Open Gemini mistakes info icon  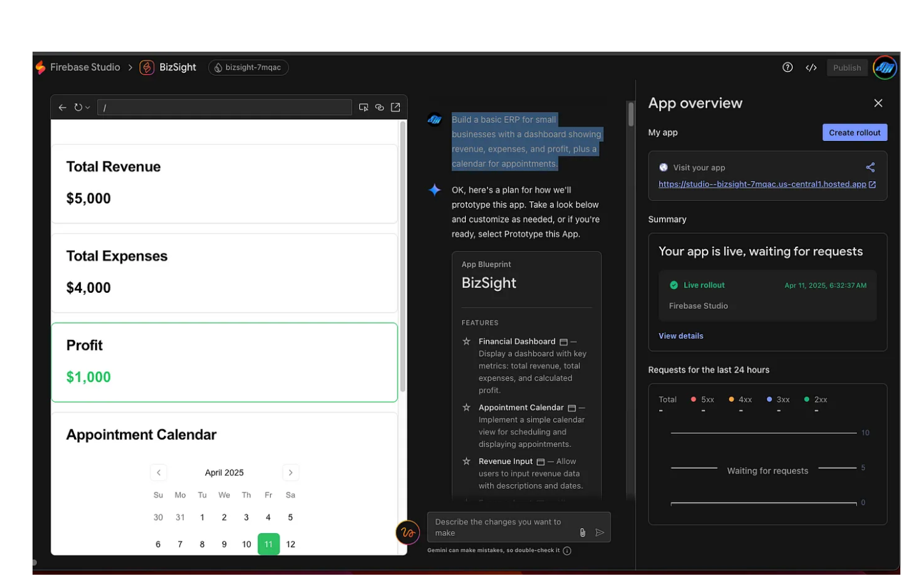(567, 550)
